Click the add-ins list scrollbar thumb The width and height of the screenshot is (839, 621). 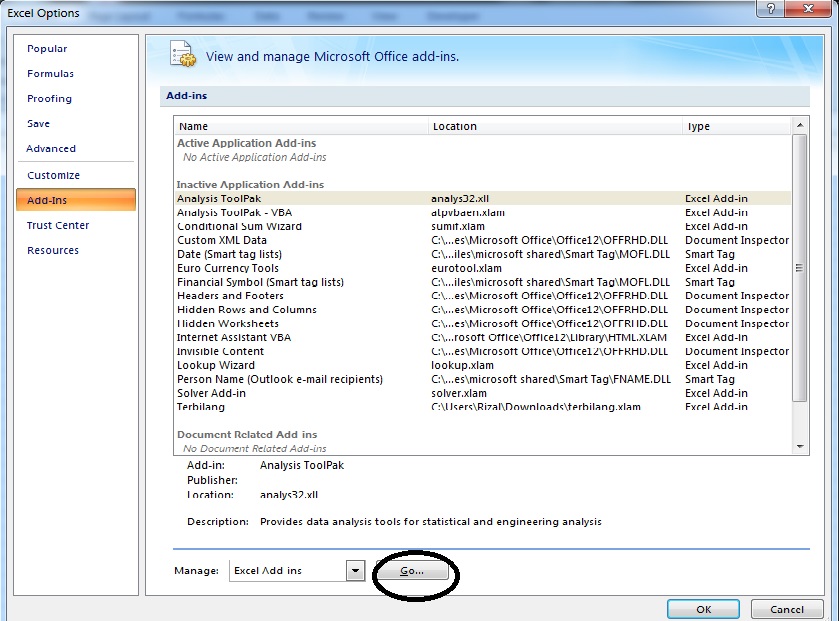[799, 267]
